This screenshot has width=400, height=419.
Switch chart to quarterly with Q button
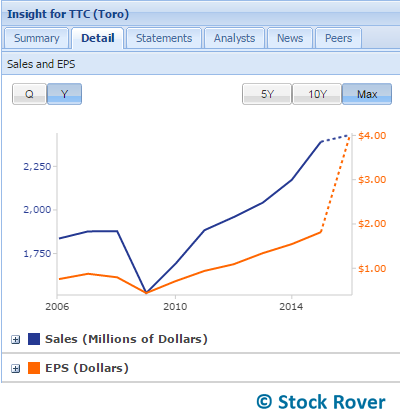[29, 94]
